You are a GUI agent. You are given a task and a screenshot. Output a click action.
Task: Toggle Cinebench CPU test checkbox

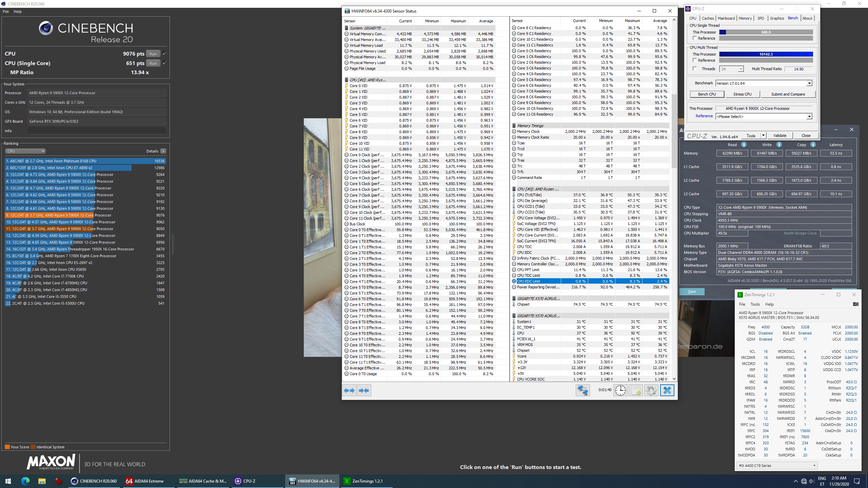pyautogui.click(x=165, y=54)
